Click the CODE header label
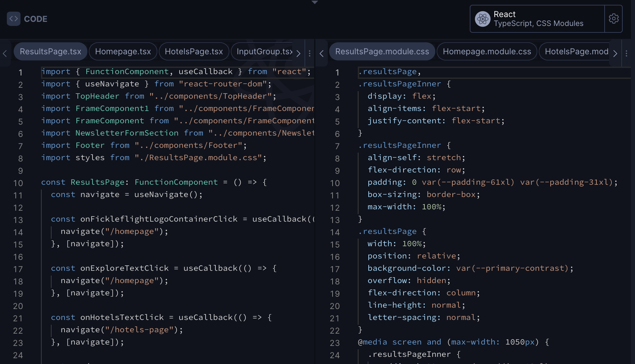Viewport: 635px width, 364px height. (36, 19)
